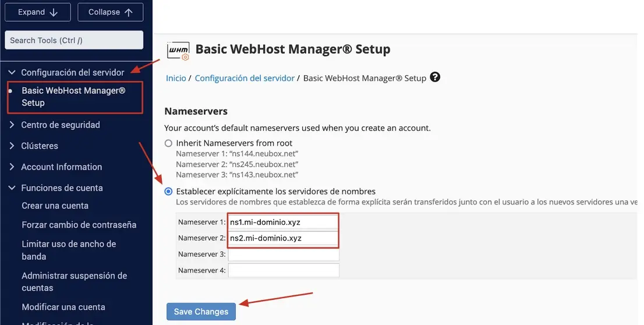Screen dimensions: 644x325
Task: Click the Collapse all button
Action: (x=111, y=12)
